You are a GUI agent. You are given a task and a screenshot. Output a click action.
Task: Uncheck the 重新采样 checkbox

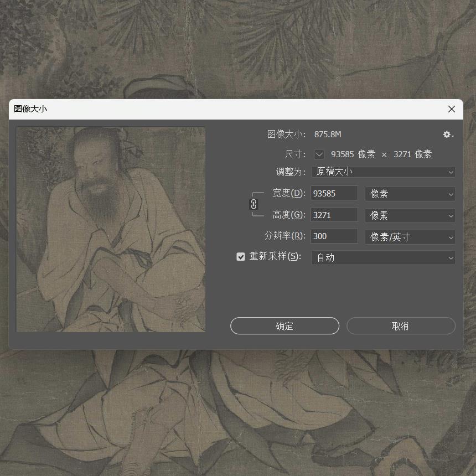click(241, 257)
